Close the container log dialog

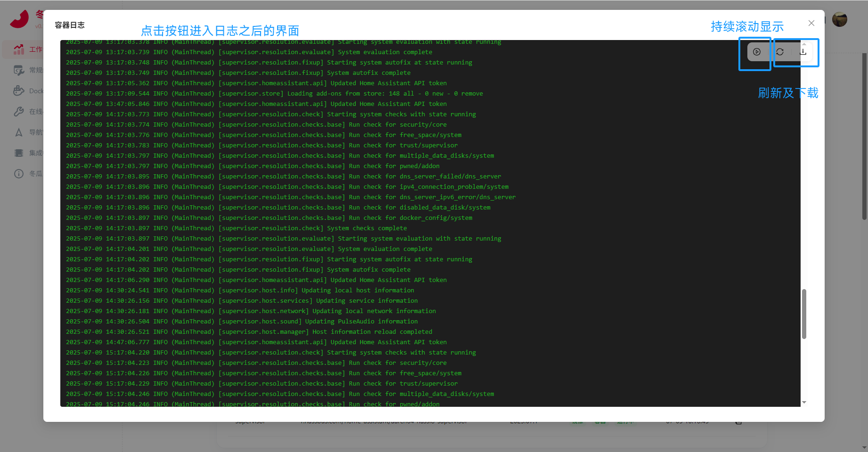pos(811,23)
